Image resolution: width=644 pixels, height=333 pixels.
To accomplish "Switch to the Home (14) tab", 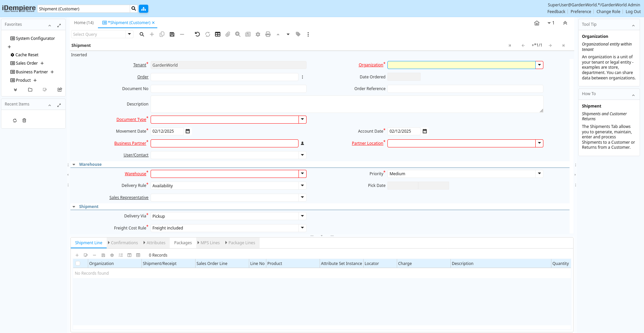I will 84,23.
